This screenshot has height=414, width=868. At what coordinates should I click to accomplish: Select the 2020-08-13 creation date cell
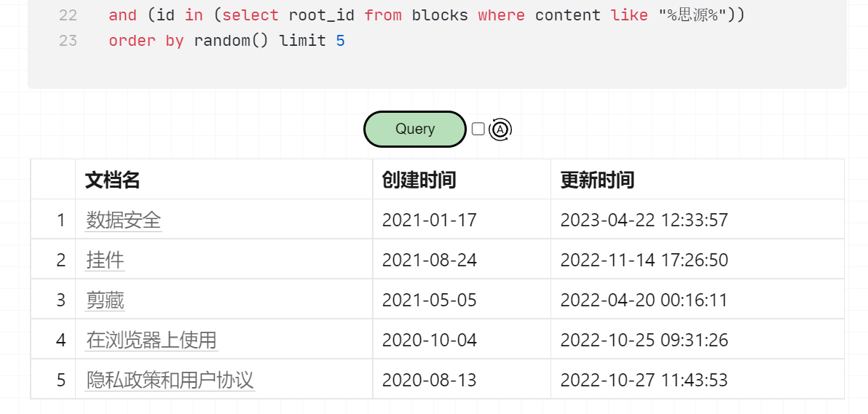coord(430,380)
